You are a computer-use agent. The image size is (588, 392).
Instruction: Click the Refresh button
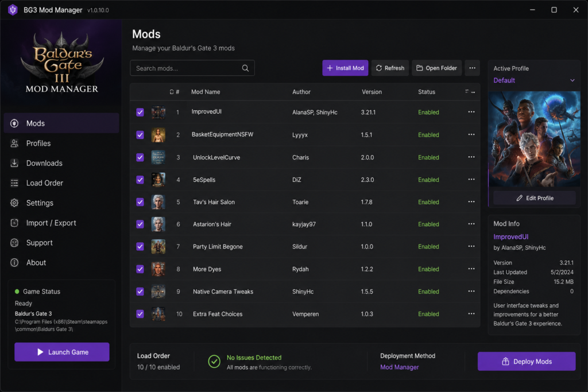pyautogui.click(x=390, y=68)
